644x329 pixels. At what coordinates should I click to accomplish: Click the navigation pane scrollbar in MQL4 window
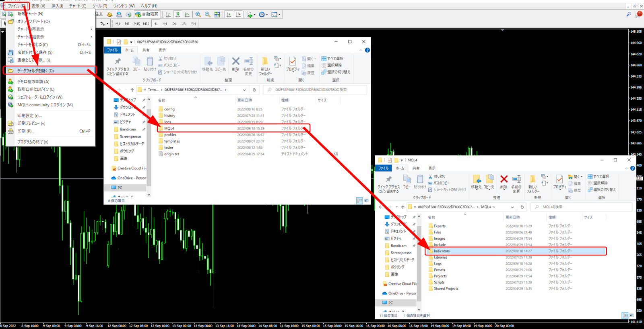(419, 261)
